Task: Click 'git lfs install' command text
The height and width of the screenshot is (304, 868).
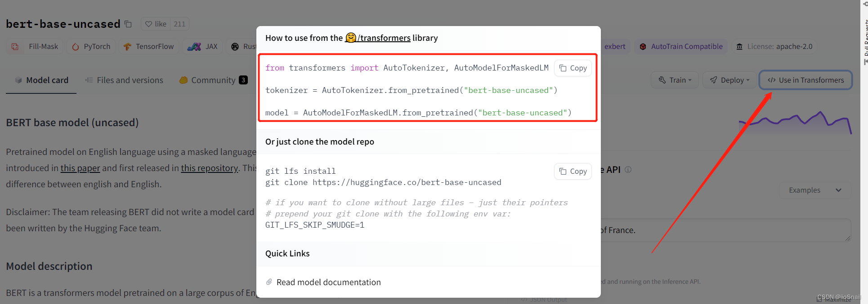Action: (x=300, y=172)
